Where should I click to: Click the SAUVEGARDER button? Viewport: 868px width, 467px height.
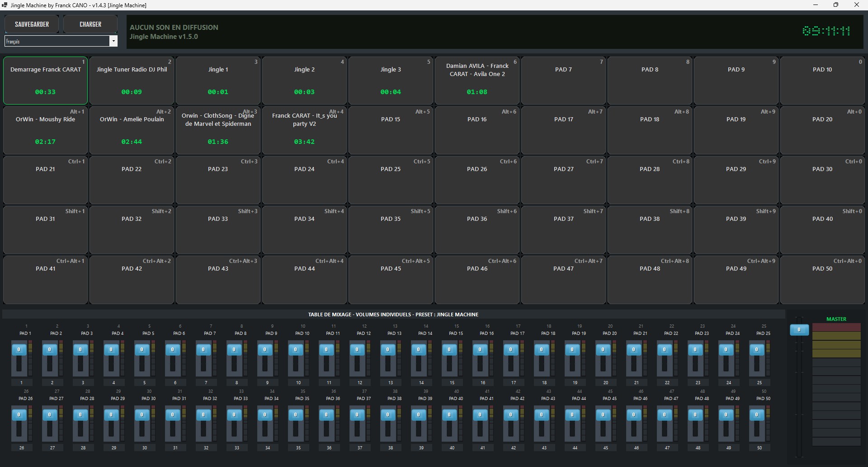pyautogui.click(x=32, y=24)
